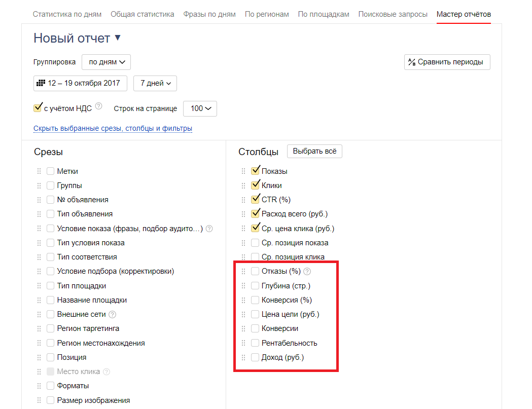
Task: Enable the «Конверсия (%)» column checkbox
Action: [255, 300]
